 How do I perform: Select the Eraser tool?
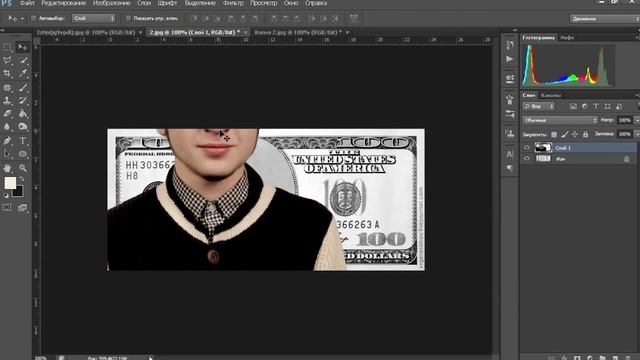tap(7, 114)
